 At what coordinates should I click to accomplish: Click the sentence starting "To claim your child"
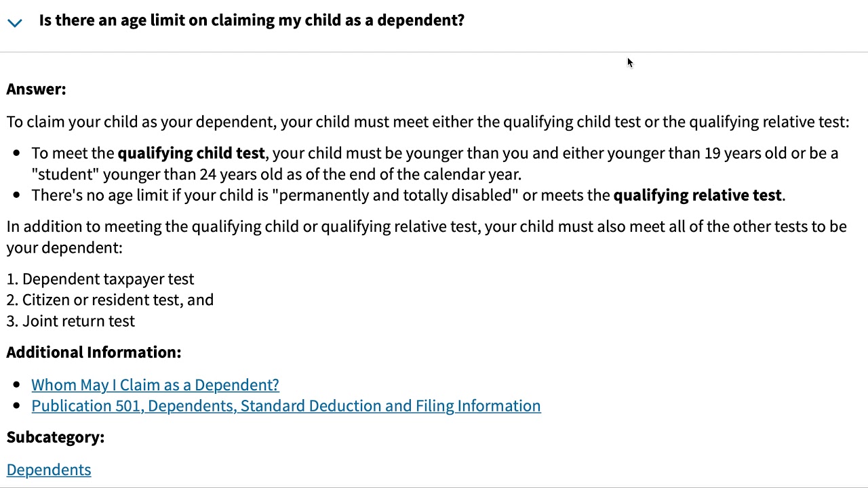pyautogui.click(x=427, y=122)
